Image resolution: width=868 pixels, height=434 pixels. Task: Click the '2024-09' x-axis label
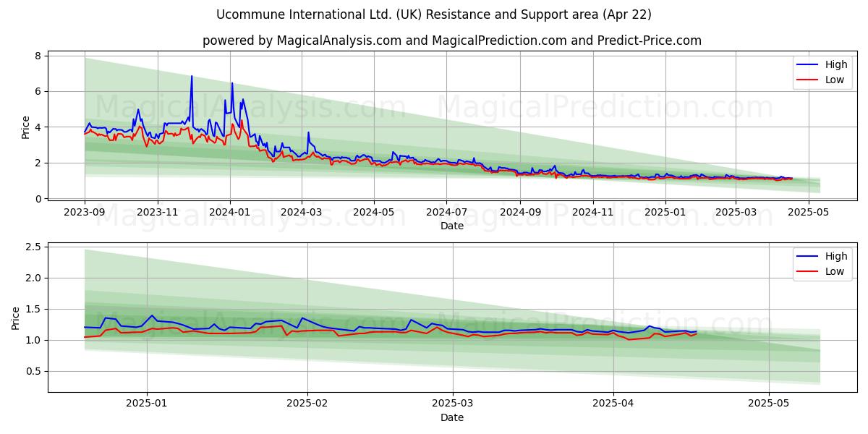pos(520,213)
